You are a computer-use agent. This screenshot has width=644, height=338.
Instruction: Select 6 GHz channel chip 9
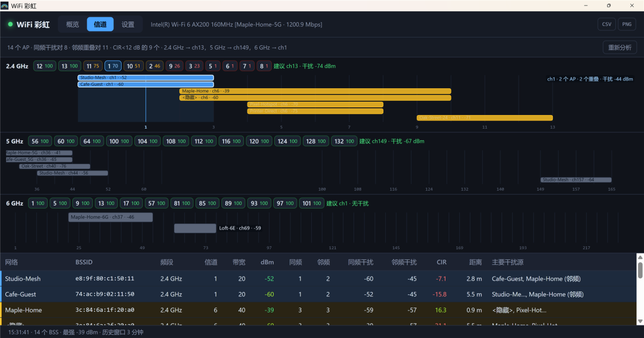[x=82, y=203]
